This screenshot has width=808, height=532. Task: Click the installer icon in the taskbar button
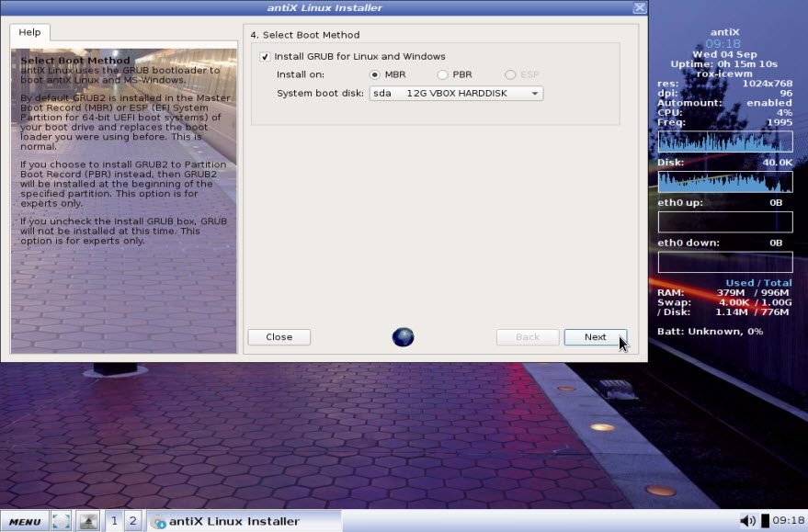(x=158, y=522)
